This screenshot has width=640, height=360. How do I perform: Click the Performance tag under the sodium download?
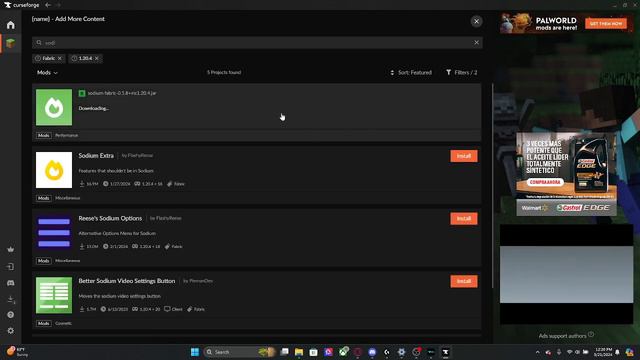67,135
